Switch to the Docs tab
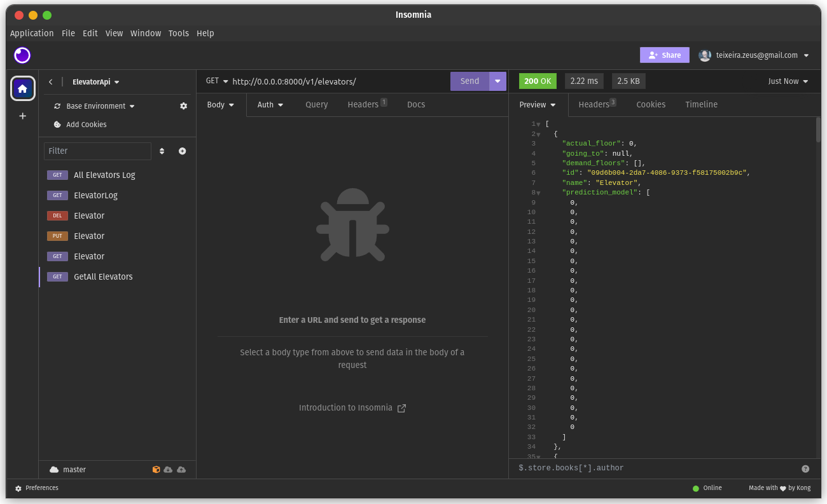Viewport: 827px width, 504px height. pyautogui.click(x=416, y=105)
